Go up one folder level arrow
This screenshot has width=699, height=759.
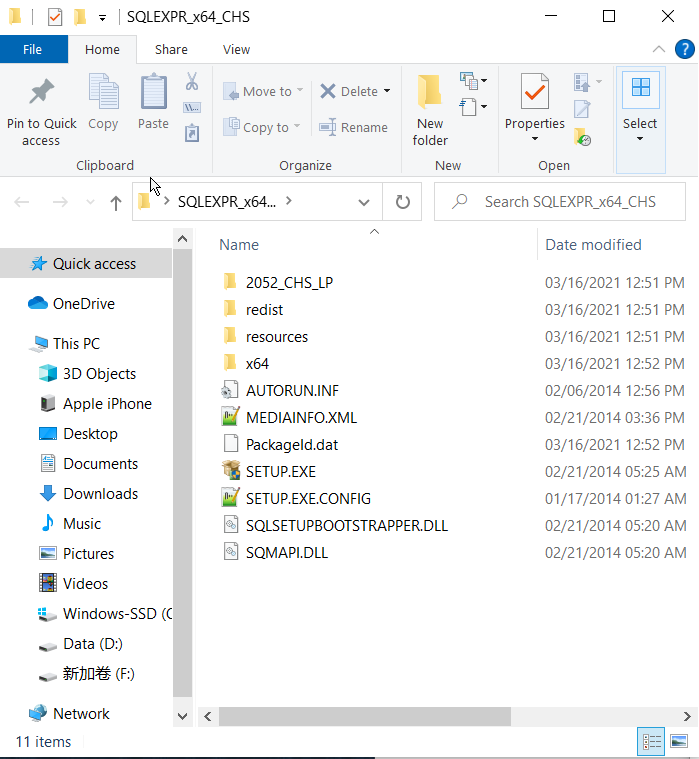[115, 202]
